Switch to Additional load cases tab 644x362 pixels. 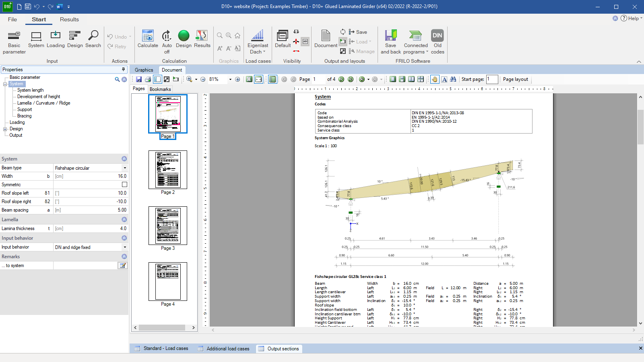(x=224, y=349)
